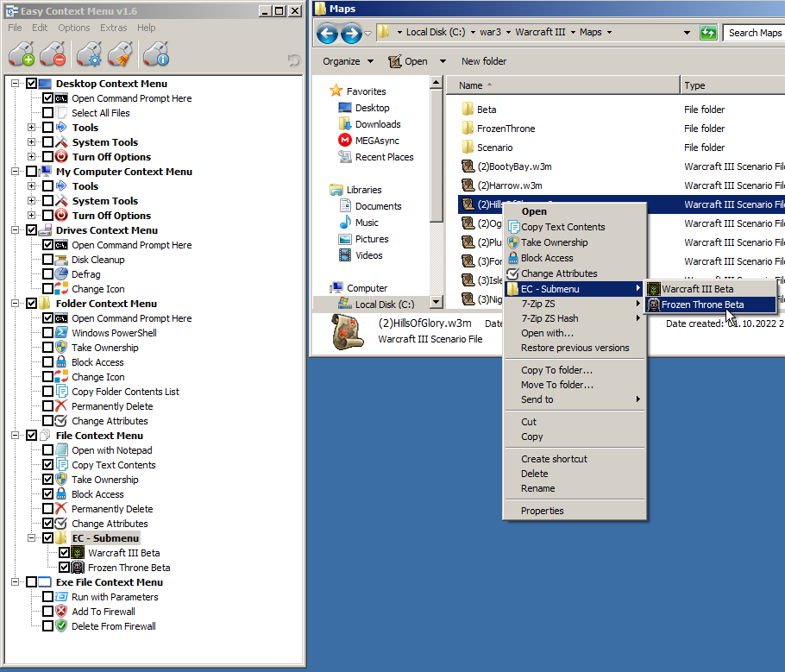Check the Exe File Context Menu checkbox
The image size is (785, 672).
click(32, 582)
